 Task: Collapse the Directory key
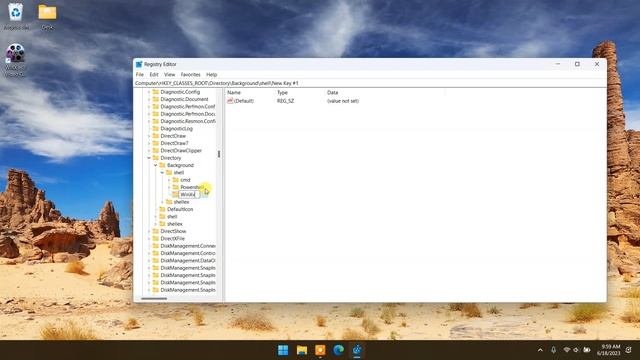(149, 158)
